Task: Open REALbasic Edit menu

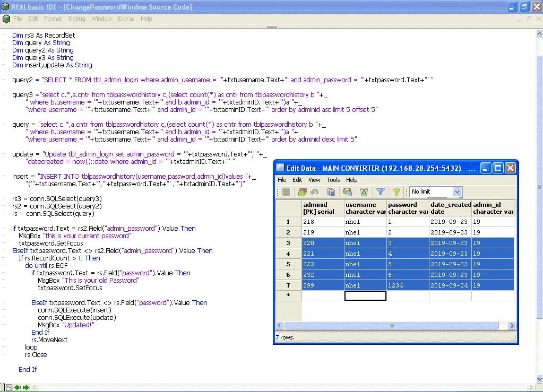Action: (x=33, y=19)
